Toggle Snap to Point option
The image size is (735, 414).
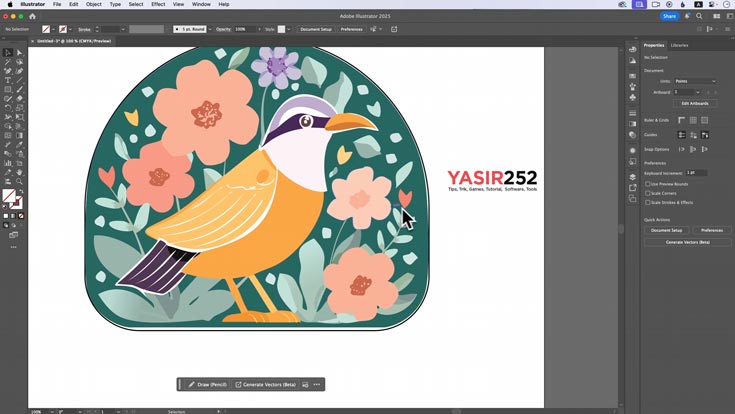[682, 150]
